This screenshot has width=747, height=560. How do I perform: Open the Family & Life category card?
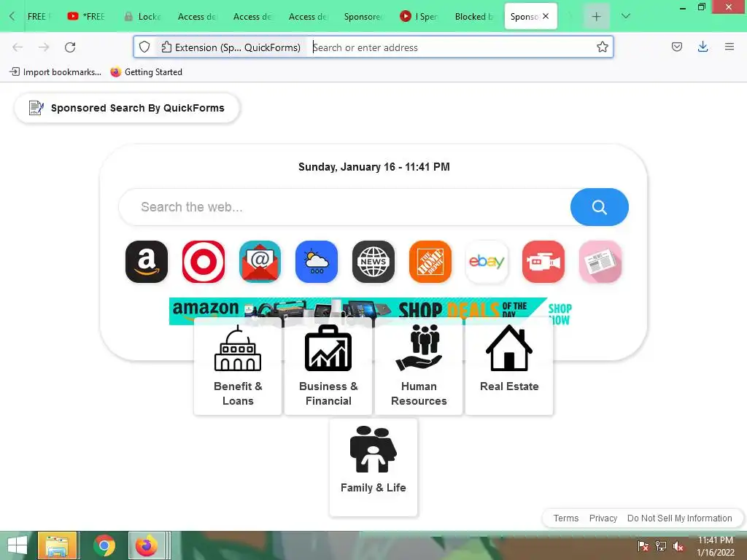tap(373, 467)
